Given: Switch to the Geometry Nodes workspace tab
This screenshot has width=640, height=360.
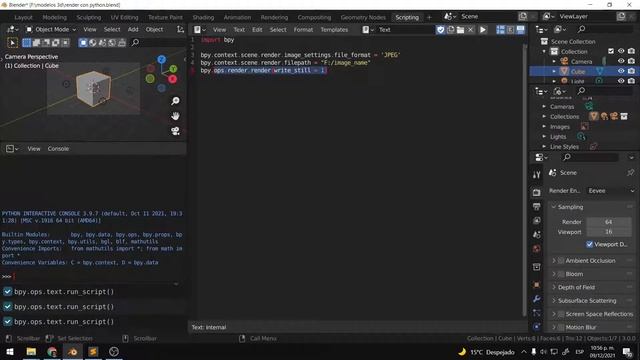Looking at the screenshot, I should 363,18.
